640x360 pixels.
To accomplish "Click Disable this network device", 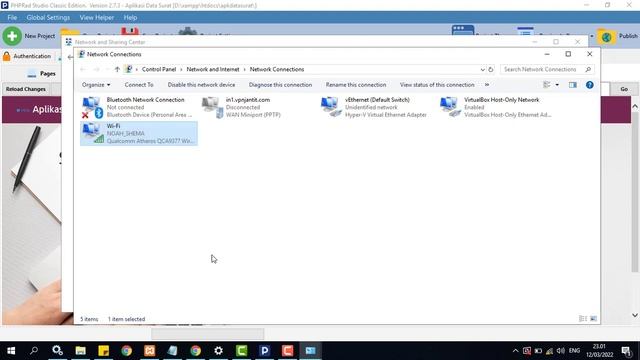I will (201, 85).
